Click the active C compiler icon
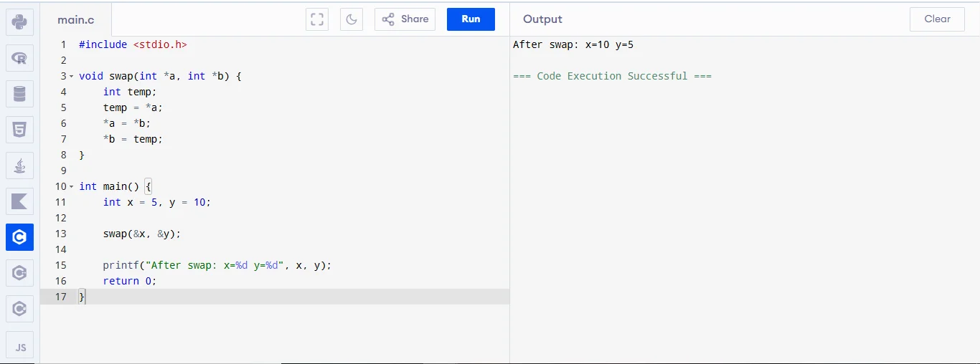Screen dimensions: 980x364 pos(19,237)
